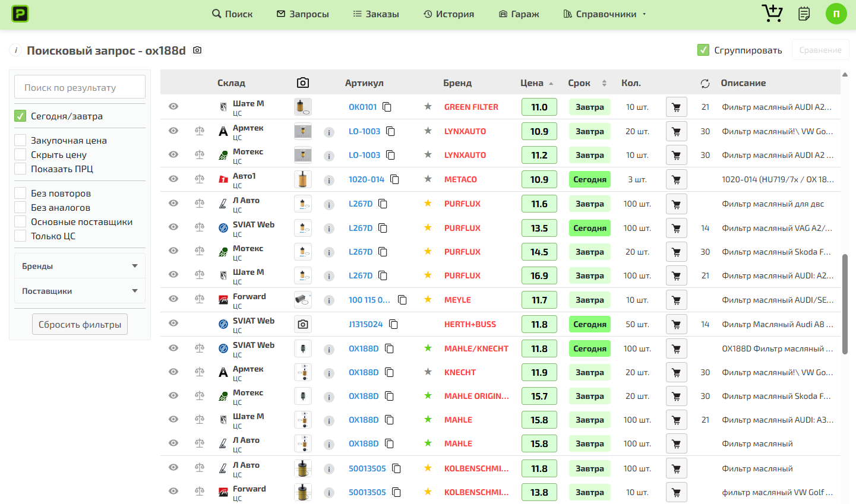Add MAHLE/KNECHT OX188D to cart
856x504 pixels.
coord(677,348)
